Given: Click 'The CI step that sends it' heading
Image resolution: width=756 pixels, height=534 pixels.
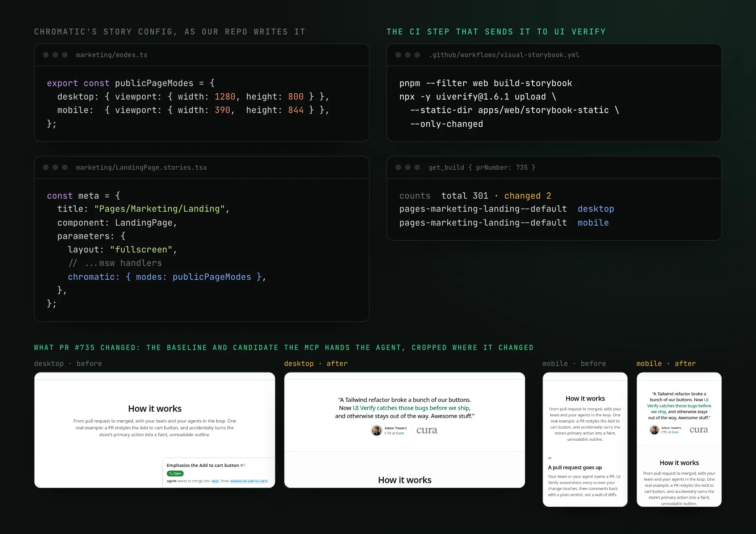Looking at the screenshot, I should (x=496, y=32).
